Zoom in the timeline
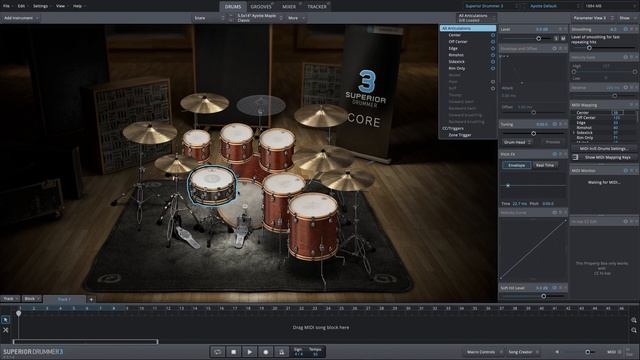 tap(633, 320)
